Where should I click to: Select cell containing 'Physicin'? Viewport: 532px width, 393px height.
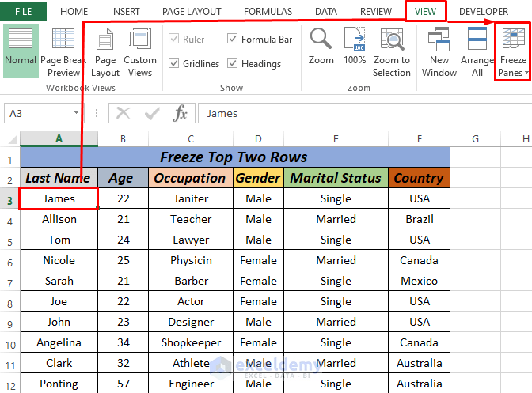[x=191, y=260]
